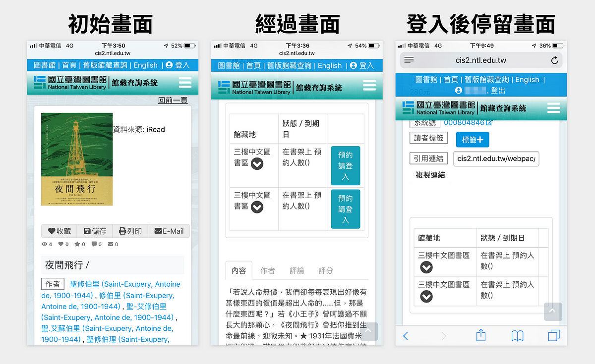This screenshot has width=595, height=364.
Task: Click the 回前一頁 link
Action: click(x=173, y=100)
